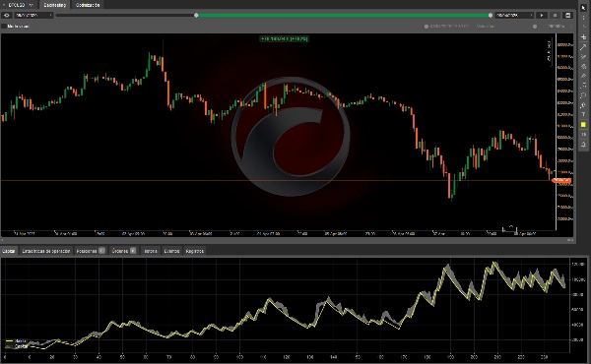Open the Eventos tab
The height and width of the screenshot is (364, 591).
[171, 251]
